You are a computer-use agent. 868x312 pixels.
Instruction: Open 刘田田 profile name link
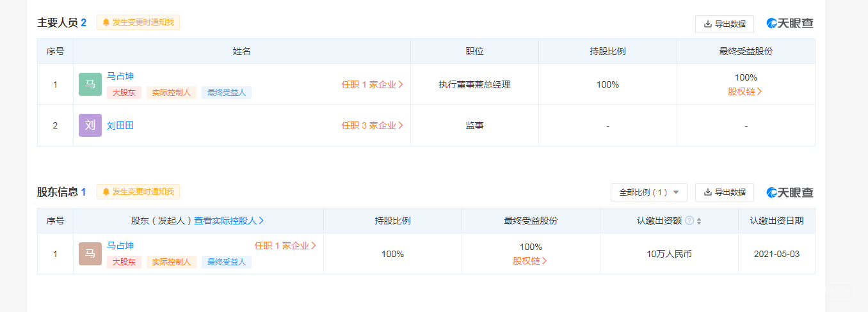coord(120,125)
